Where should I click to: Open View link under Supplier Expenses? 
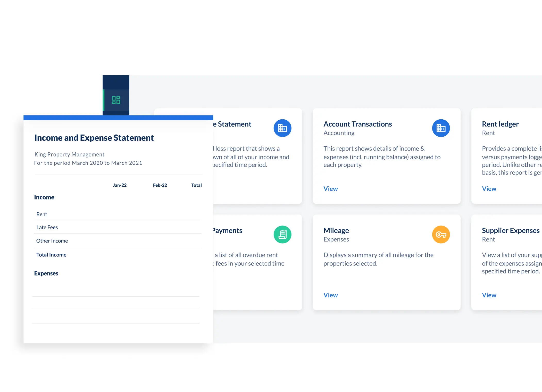489,295
